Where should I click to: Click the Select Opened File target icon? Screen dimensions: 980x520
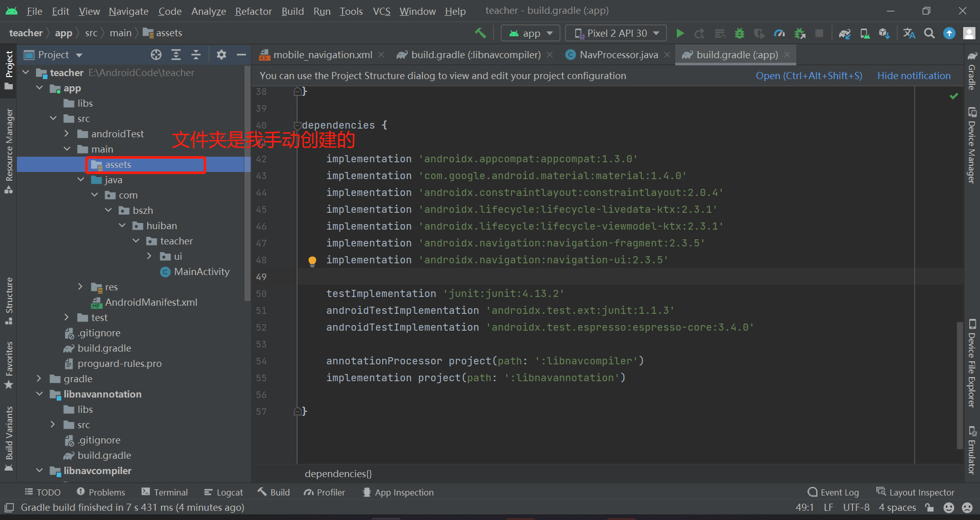pyautogui.click(x=156, y=55)
